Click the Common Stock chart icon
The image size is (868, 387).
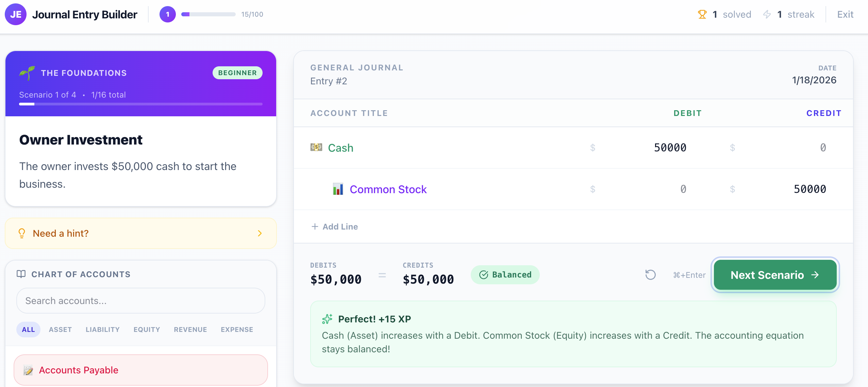pos(338,189)
